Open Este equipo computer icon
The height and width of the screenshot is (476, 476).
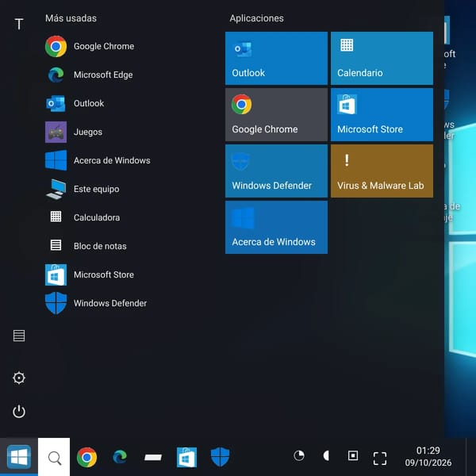pos(56,189)
